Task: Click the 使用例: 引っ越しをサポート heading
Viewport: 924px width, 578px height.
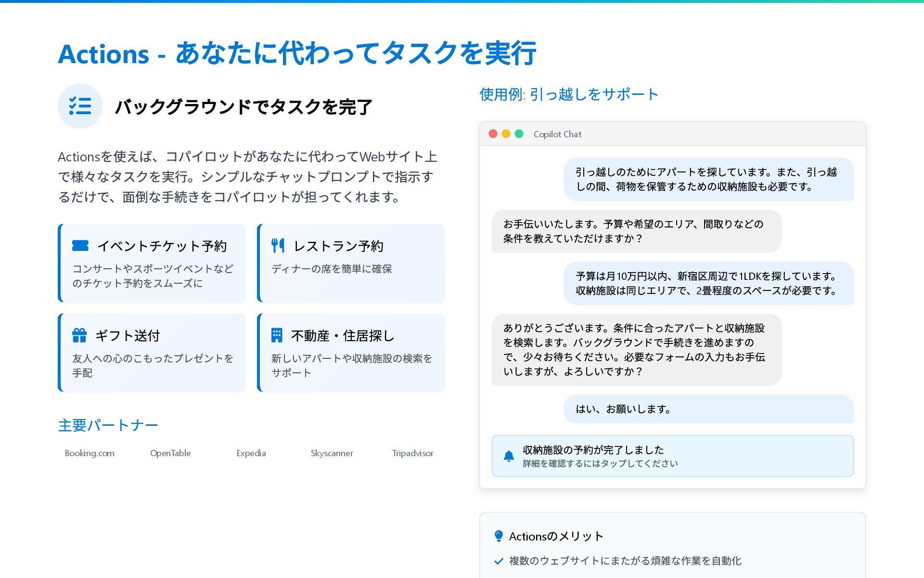Action: coord(569,94)
